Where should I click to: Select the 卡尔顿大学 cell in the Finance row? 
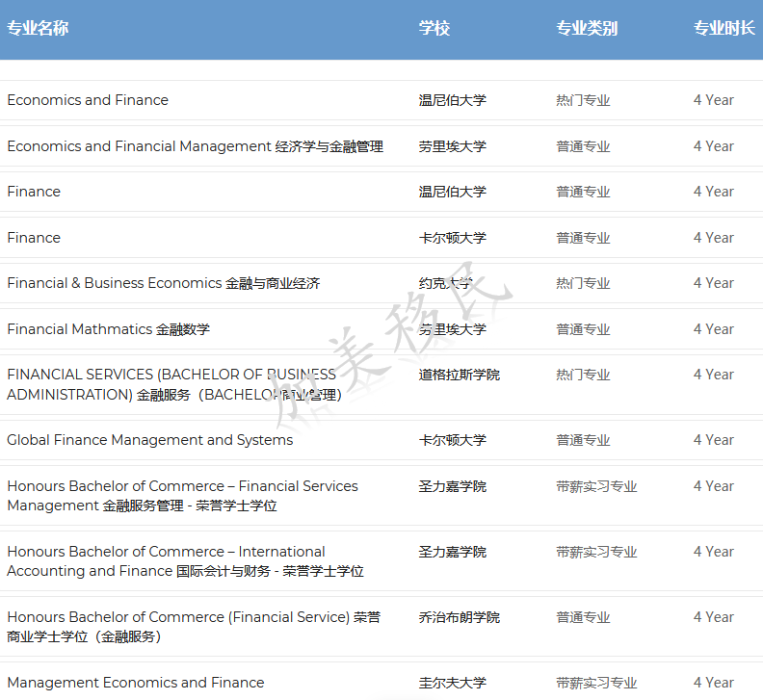(453, 238)
